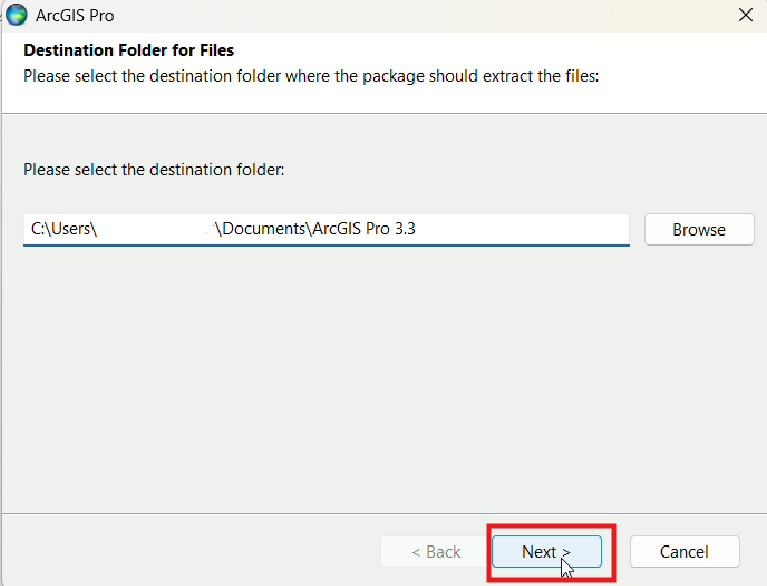The height and width of the screenshot is (586, 767).
Task: Close the ArcGIS Pro installer window
Action: click(x=745, y=15)
